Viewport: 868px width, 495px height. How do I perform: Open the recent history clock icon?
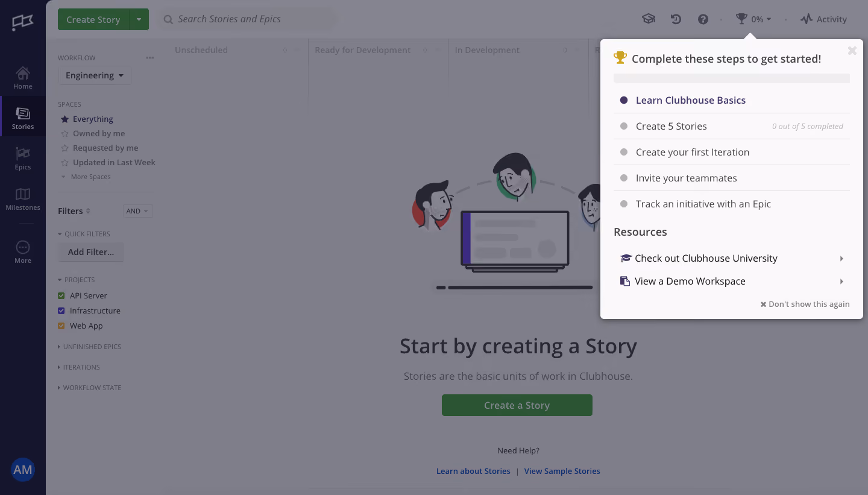point(676,19)
